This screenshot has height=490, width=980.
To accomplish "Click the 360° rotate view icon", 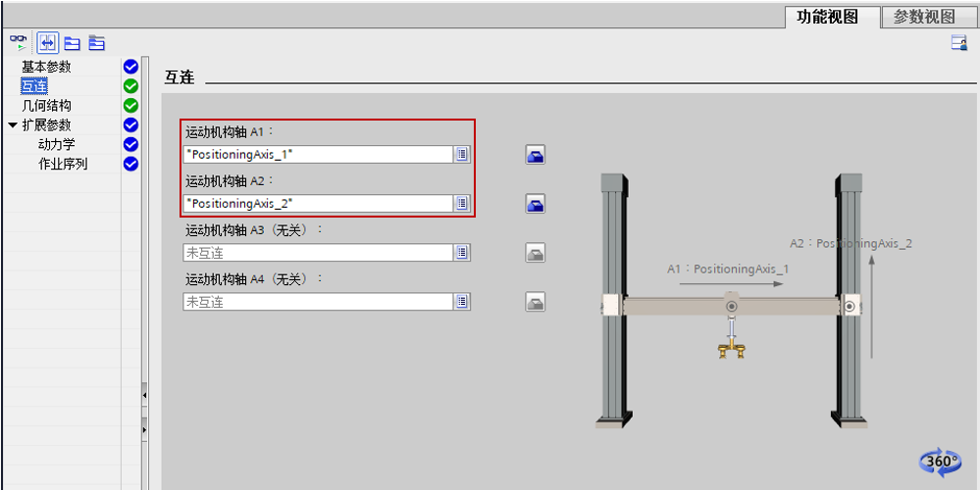I will 940,461.
